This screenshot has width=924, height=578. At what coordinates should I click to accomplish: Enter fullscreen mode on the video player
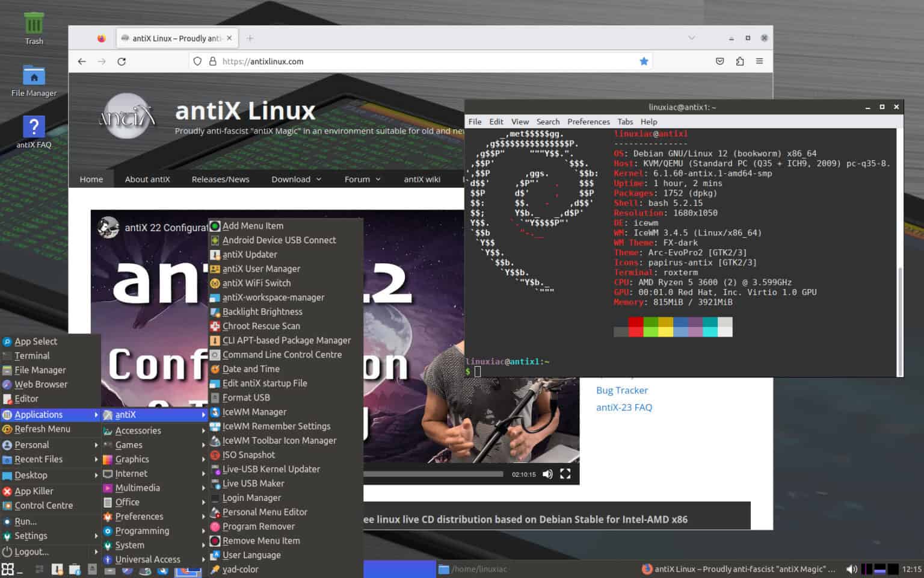click(x=565, y=474)
